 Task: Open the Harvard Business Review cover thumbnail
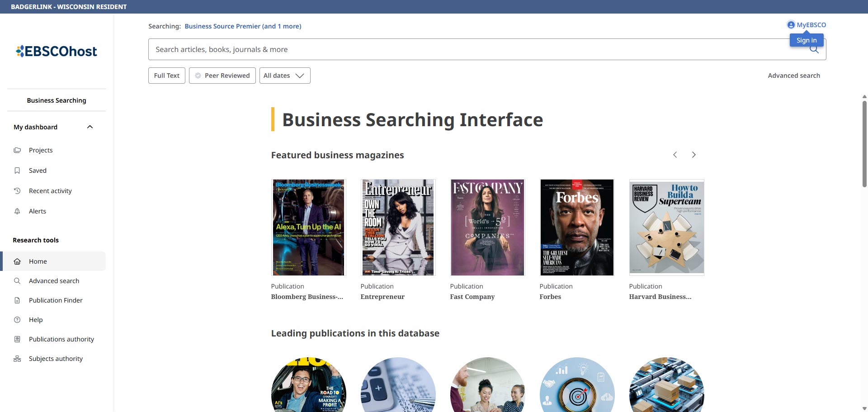click(667, 227)
